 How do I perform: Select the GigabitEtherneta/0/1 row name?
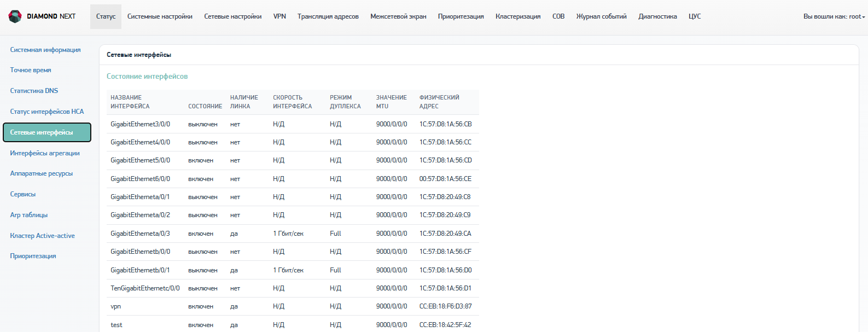[140, 197]
